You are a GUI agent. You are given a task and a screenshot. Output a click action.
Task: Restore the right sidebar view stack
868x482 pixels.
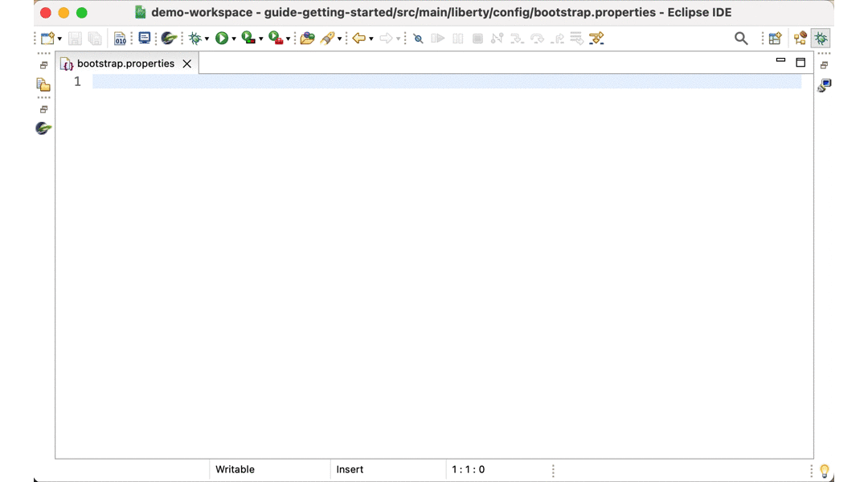[x=825, y=65]
